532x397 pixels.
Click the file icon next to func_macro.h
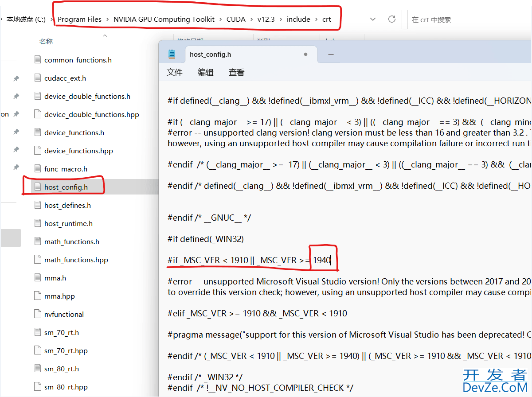(37, 169)
